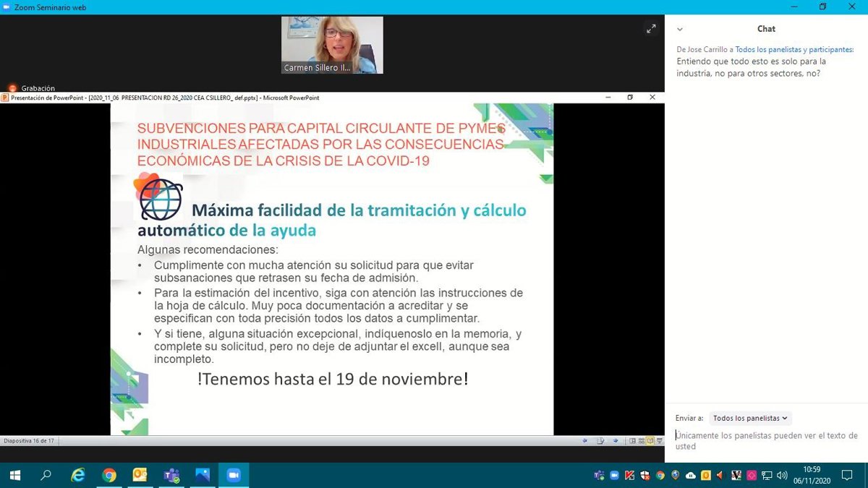Image resolution: width=868 pixels, height=488 pixels.
Task: Type in the chat message input field
Action: [766, 440]
